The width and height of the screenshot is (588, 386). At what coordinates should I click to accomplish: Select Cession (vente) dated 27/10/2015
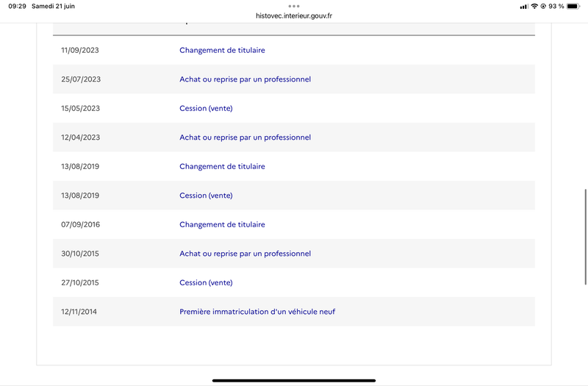click(x=206, y=283)
